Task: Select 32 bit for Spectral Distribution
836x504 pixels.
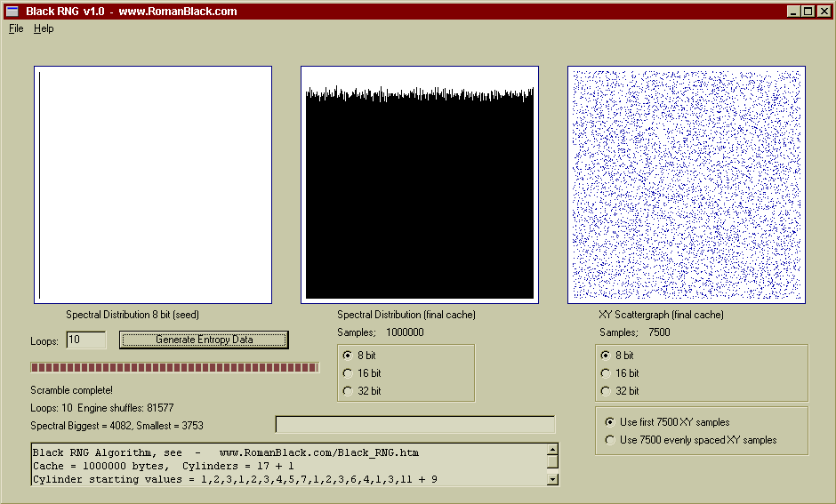Action: [x=348, y=391]
